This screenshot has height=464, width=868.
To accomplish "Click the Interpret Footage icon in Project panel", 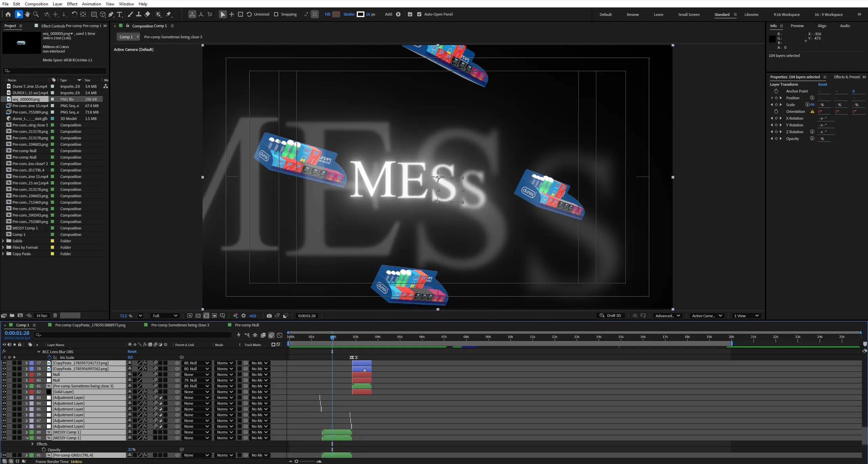I will tap(4, 316).
